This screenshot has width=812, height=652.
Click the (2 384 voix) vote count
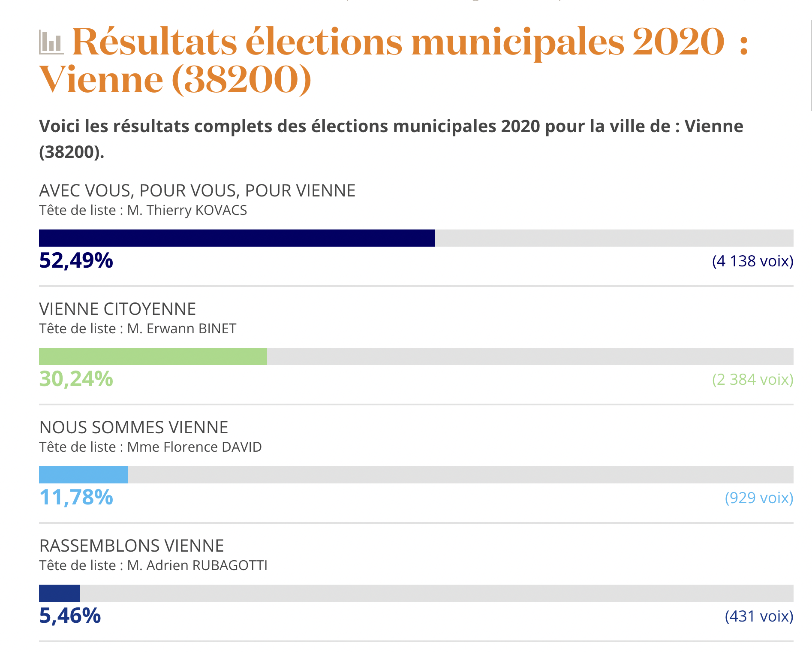(752, 380)
